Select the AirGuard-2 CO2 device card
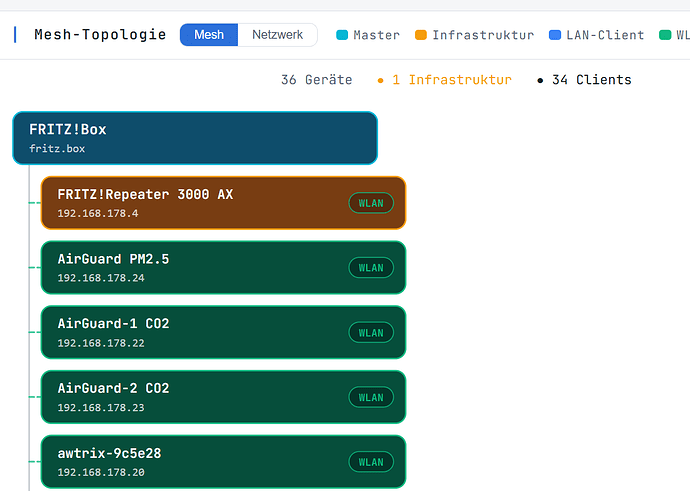The image size is (690, 491). click(x=224, y=397)
